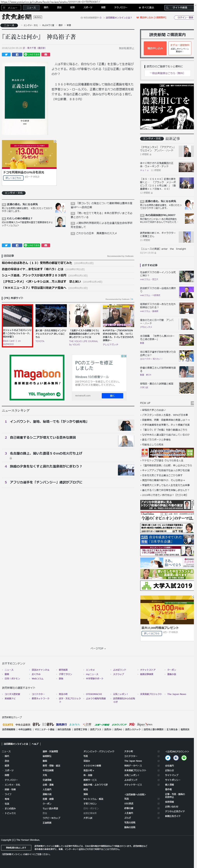Click 無断転載を禁止します button in footer
The image size is (197, 868).
point(16,848)
